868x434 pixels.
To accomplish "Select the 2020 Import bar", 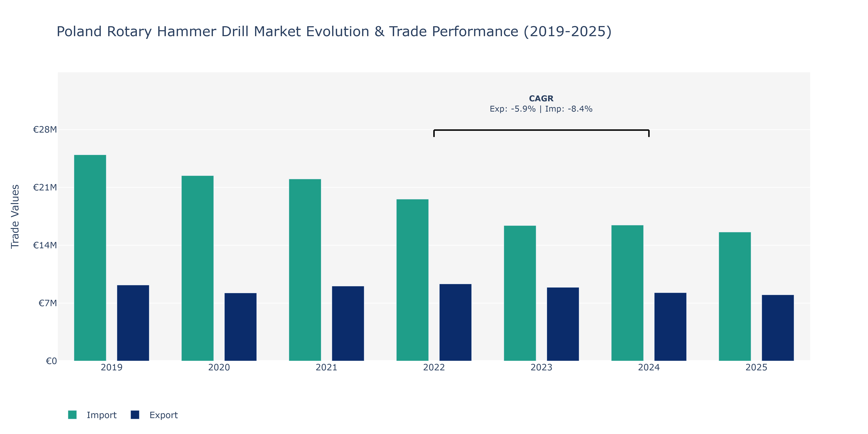I will 197,268.
